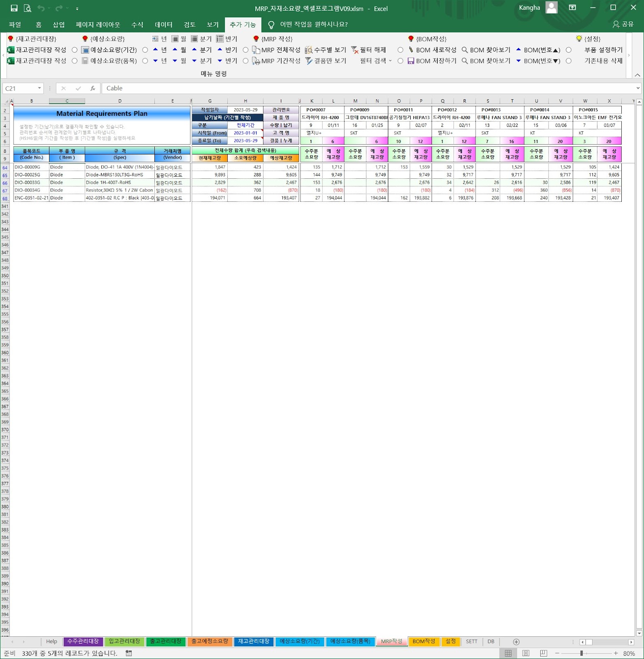Click the Undo arrow icon
Image resolution: width=644 pixels, height=659 pixels.
pyautogui.click(x=41, y=8)
